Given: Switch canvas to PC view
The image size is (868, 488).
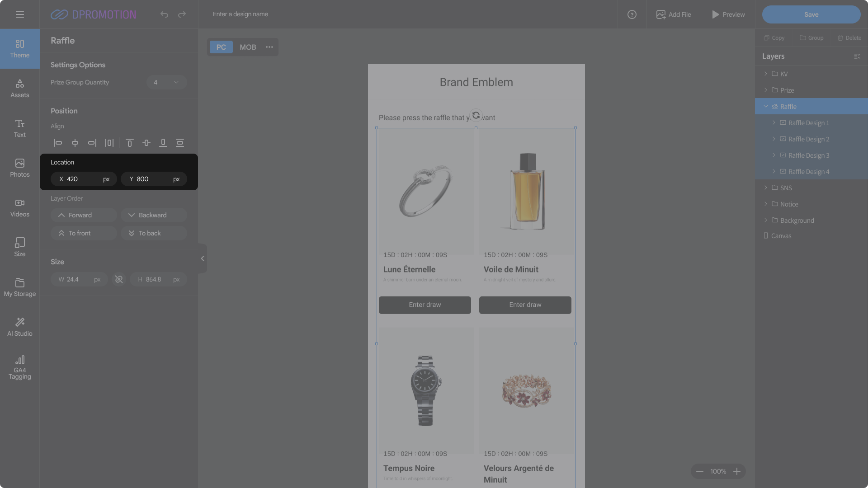Looking at the screenshot, I should point(221,47).
